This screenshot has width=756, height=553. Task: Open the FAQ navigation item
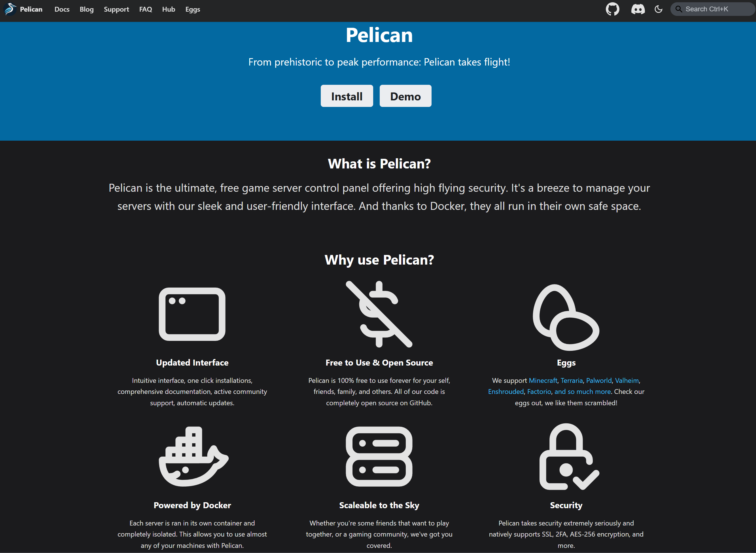[x=146, y=9]
